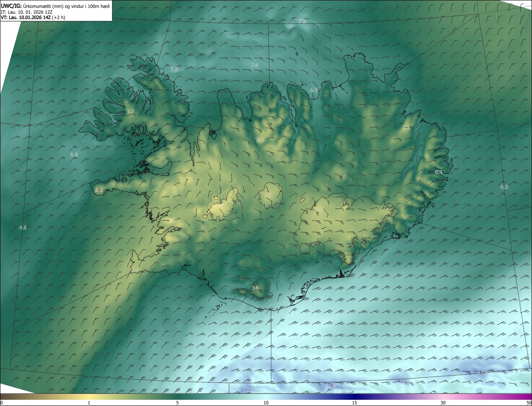Viewport: 532px width, 406px height.
Task: Click the 2.5 value in northeast Iceland
Action: pyautogui.click(x=406, y=128)
